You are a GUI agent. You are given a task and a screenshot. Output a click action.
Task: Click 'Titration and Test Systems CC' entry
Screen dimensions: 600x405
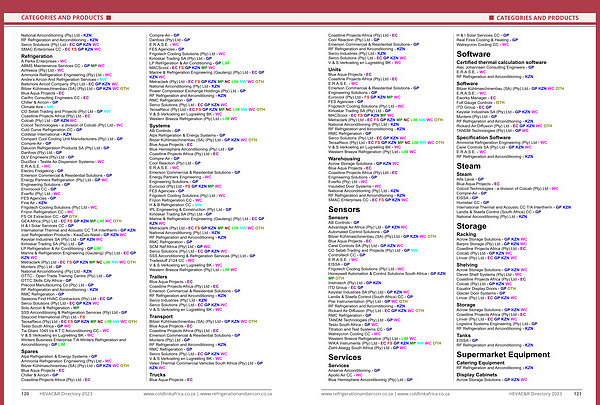pos(360,329)
